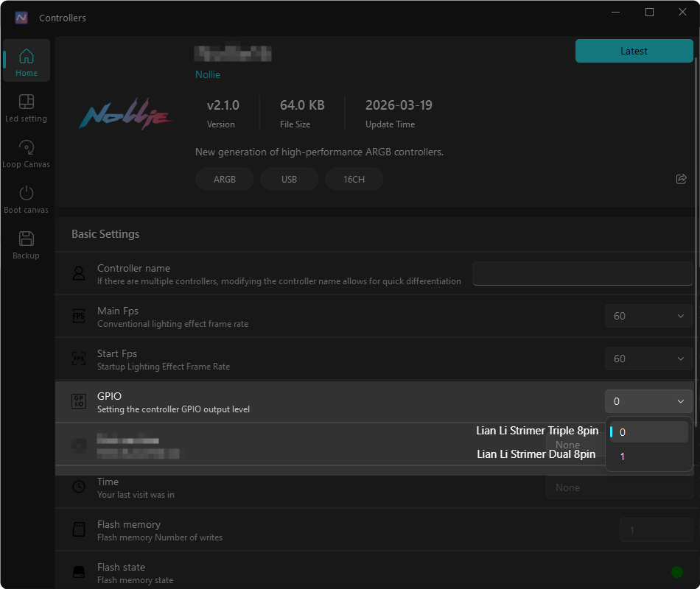Click the 64.0 KB file size value
Image resolution: width=700 pixels, height=589 pixels.
(302, 105)
